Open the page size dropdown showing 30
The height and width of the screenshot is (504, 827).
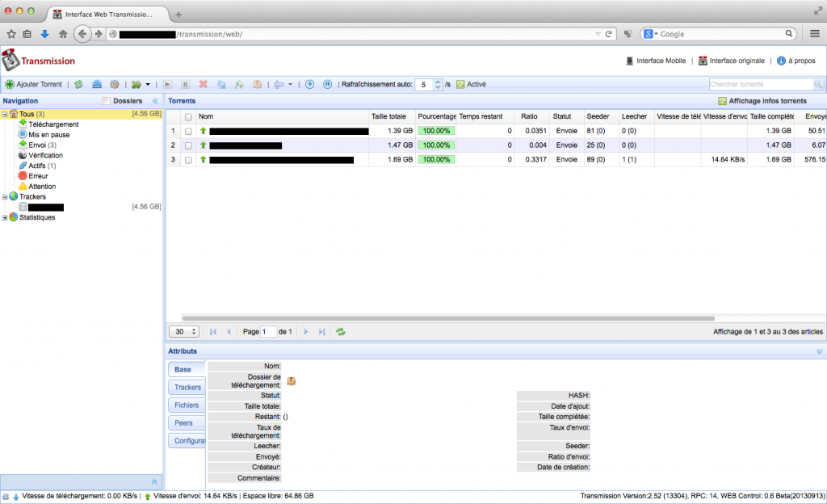point(183,331)
